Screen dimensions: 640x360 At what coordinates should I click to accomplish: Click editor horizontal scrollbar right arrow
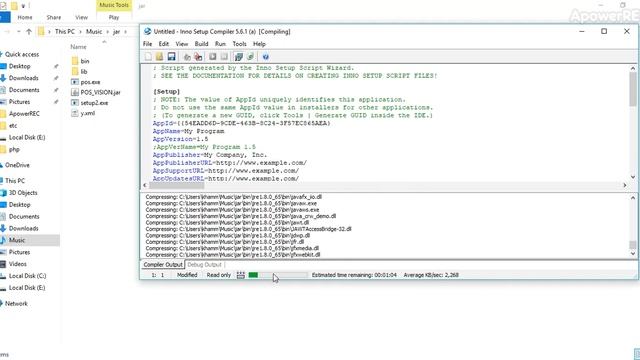click(624, 185)
